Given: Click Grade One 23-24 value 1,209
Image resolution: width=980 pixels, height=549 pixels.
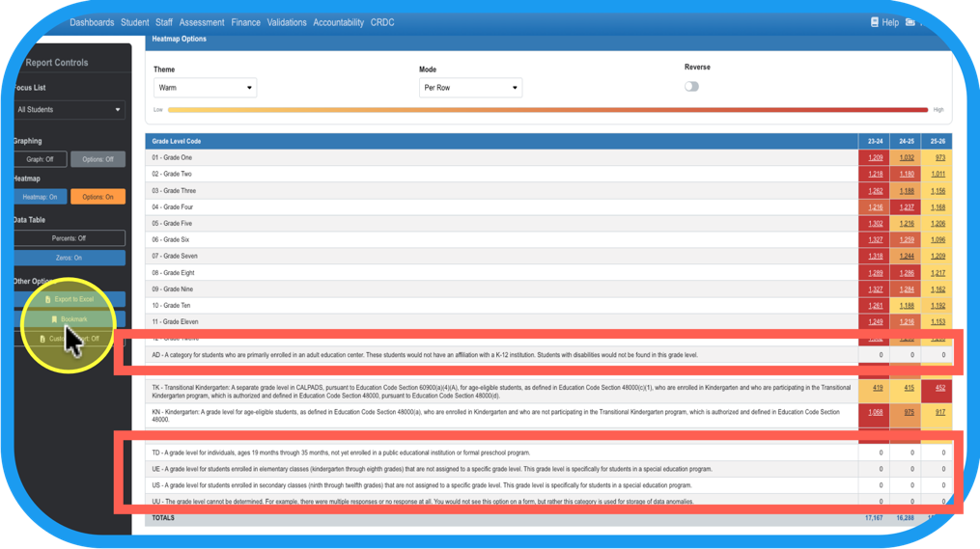Looking at the screenshot, I should coord(875,157).
